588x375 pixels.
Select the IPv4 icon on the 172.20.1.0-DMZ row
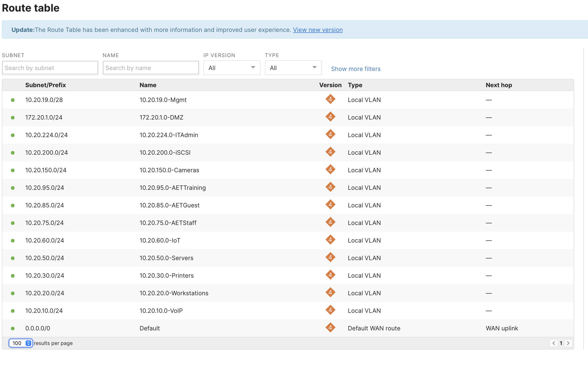coord(330,117)
